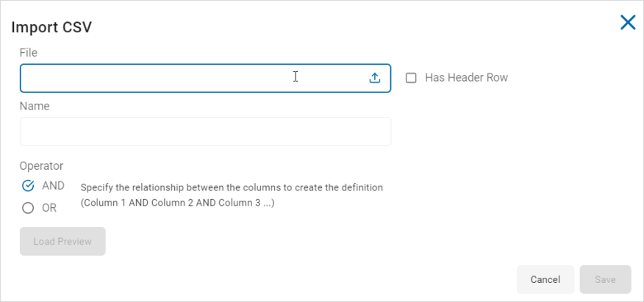Screen dimensions: 644x302
Task: Select the AND operator option
Action: coord(28,186)
